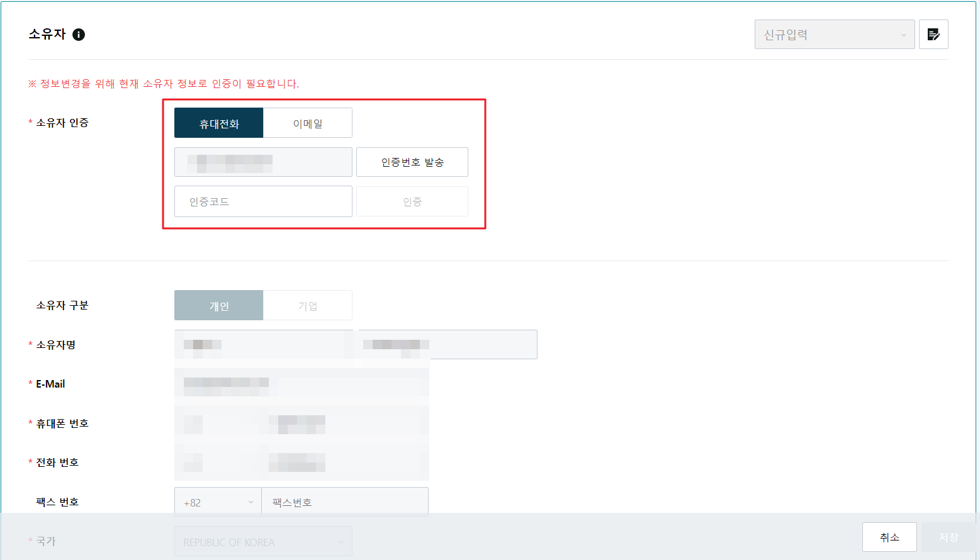Open the 신규입력 dropdown
The width and height of the screenshot is (980, 560).
834,35
